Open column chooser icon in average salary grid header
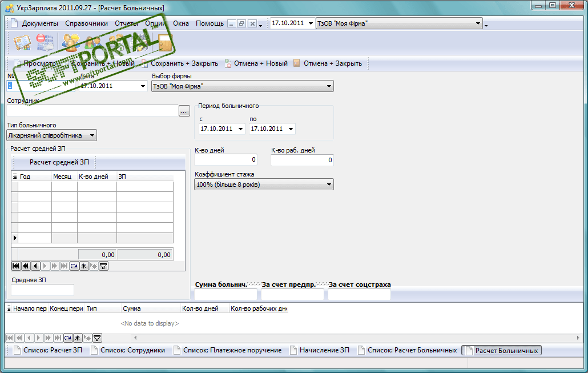This screenshot has width=588, height=373. click(15, 176)
